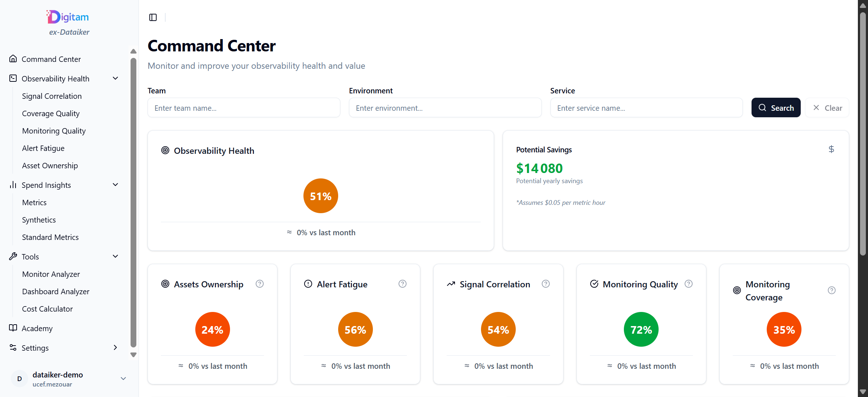Open Signal Correlation in sidebar
This screenshot has height=397, width=868.
point(52,96)
